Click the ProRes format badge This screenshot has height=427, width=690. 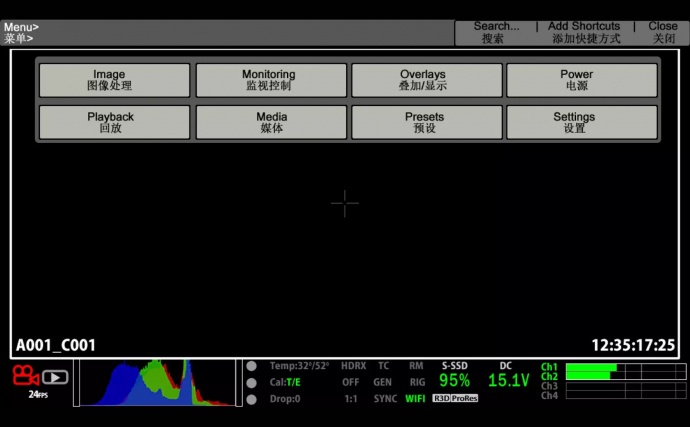point(465,398)
